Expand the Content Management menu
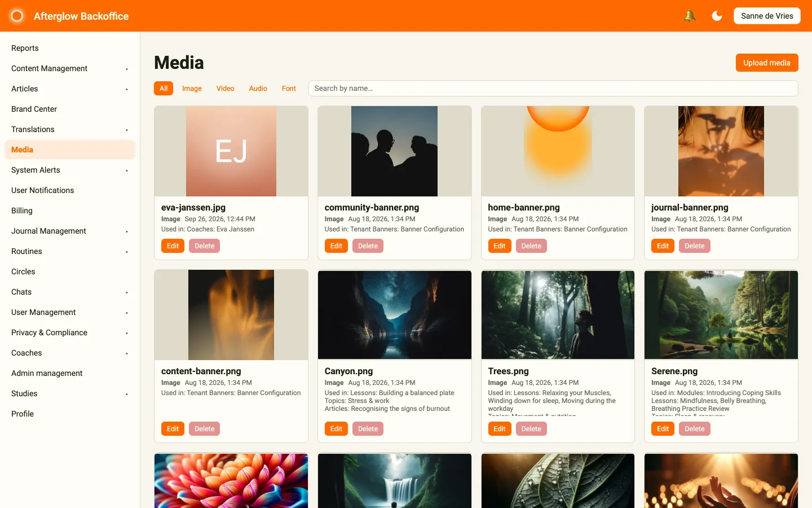 70,68
